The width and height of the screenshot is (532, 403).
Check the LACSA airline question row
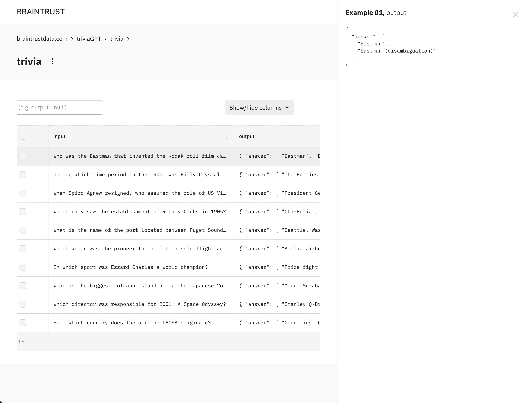23,323
